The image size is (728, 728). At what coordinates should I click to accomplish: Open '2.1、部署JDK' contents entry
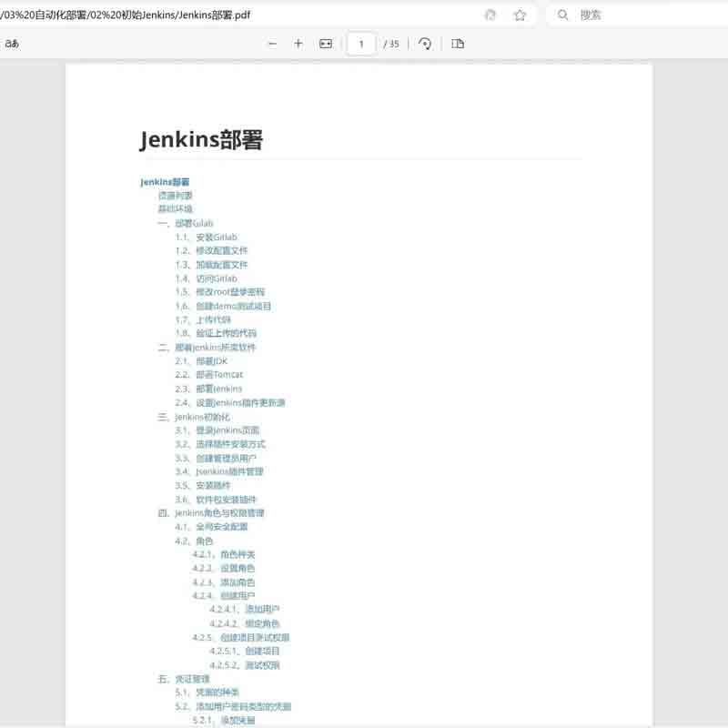(x=201, y=361)
